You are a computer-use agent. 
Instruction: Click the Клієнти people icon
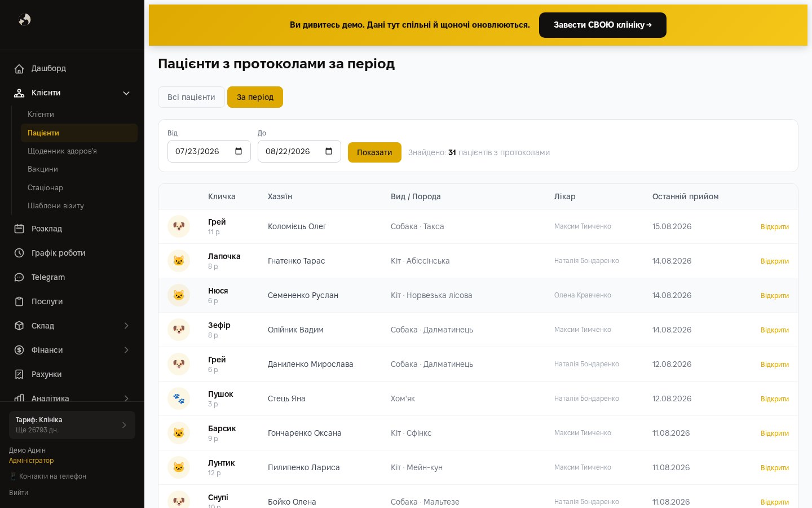tap(19, 93)
